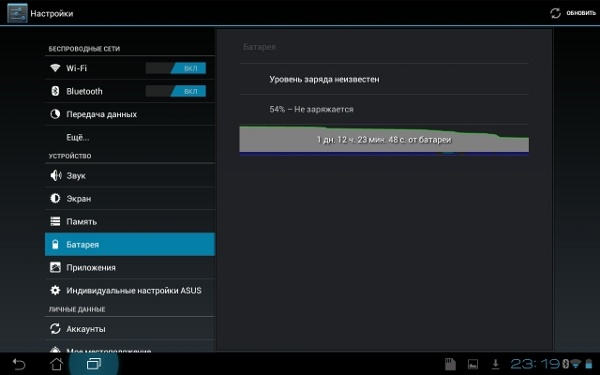Click '54% – Не заряжается' status
Screen dimensions: 600x375
311,109
